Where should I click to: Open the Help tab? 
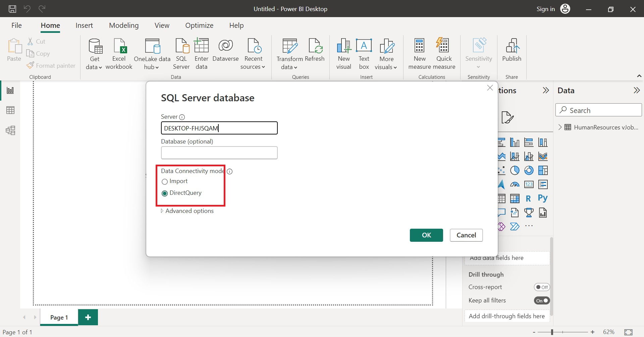point(236,25)
